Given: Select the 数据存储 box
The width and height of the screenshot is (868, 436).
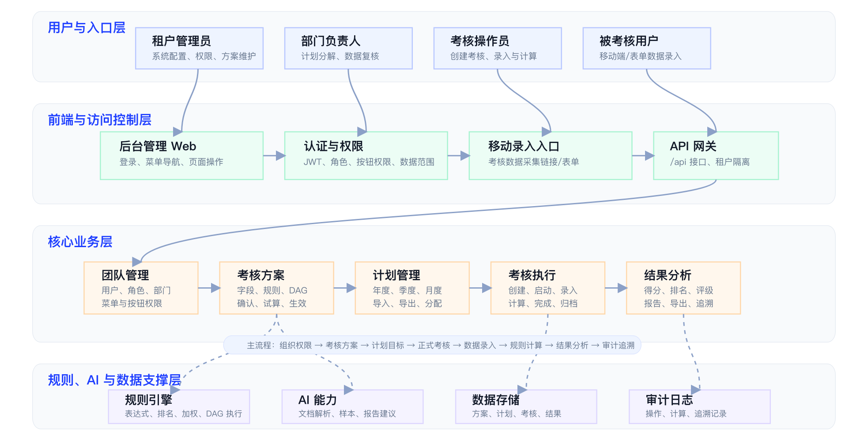Looking at the screenshot, I should (x=526, y=406).
